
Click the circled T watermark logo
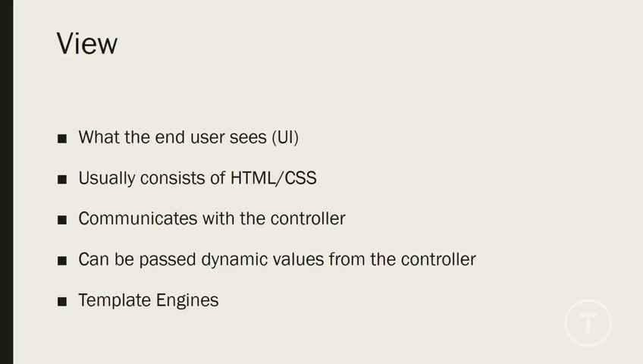(x=588, y=324)
